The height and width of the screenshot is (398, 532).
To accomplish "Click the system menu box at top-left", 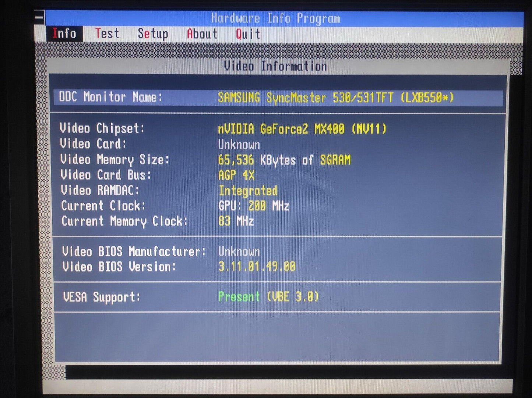I will 39,17.
